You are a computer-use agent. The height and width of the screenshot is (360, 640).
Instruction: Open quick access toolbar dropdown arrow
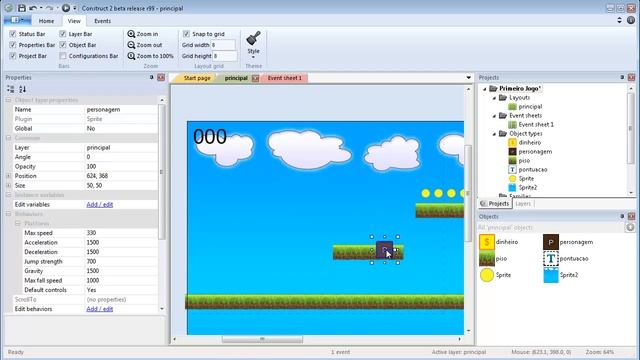[x=75, y=8]
